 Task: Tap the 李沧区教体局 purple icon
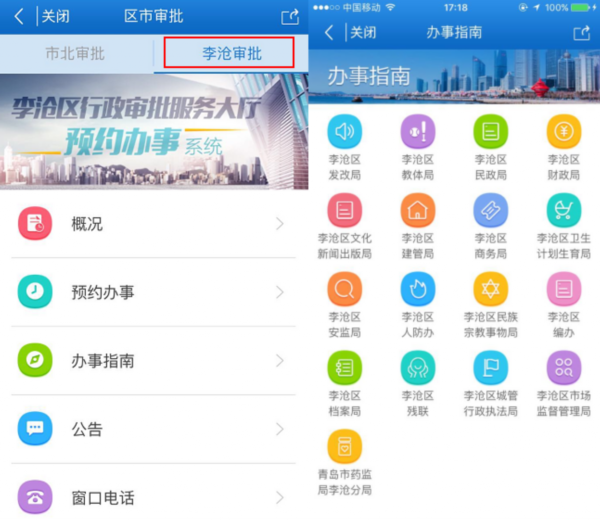click(x=417, y=131)
